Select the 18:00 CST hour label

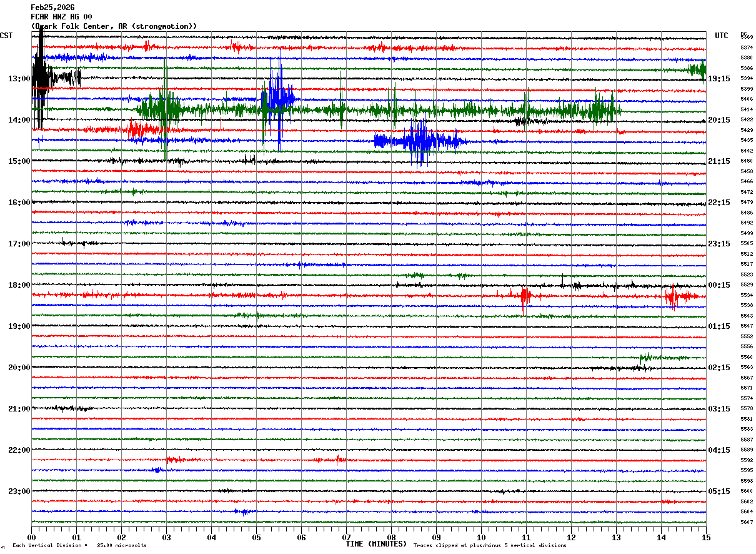pyautogui.click(x=19, y=285)
